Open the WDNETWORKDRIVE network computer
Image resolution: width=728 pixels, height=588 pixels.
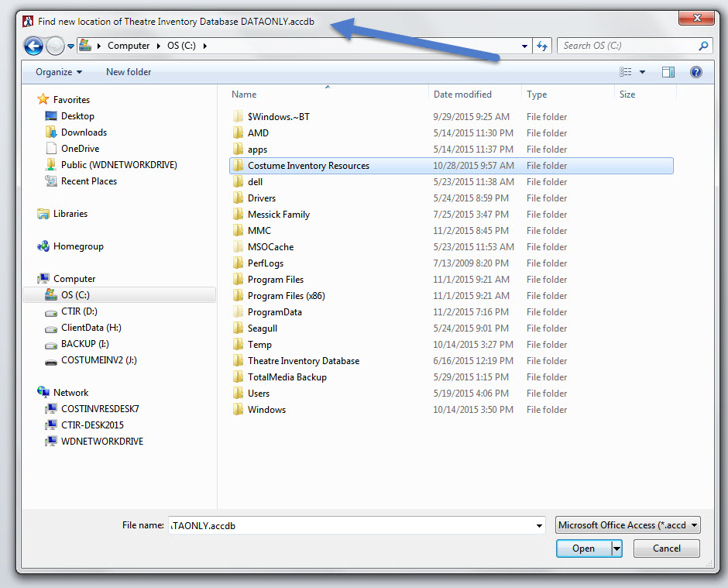[x=101, y=442]
